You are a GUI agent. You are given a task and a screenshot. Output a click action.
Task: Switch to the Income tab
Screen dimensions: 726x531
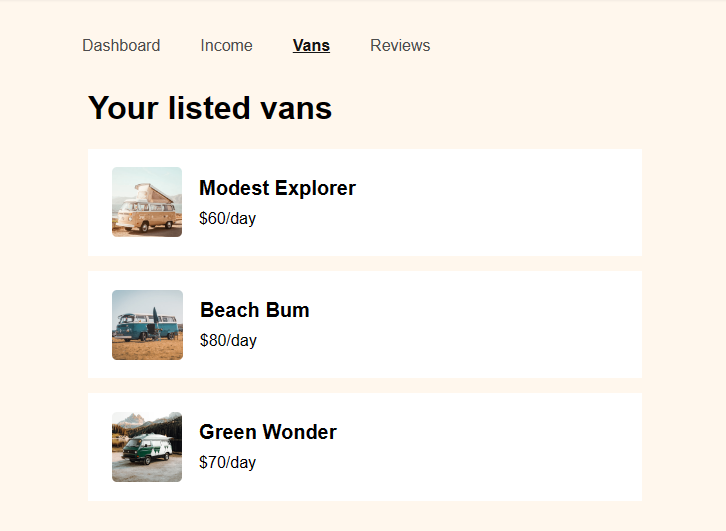pyautogui.click(x=226, y=45)
